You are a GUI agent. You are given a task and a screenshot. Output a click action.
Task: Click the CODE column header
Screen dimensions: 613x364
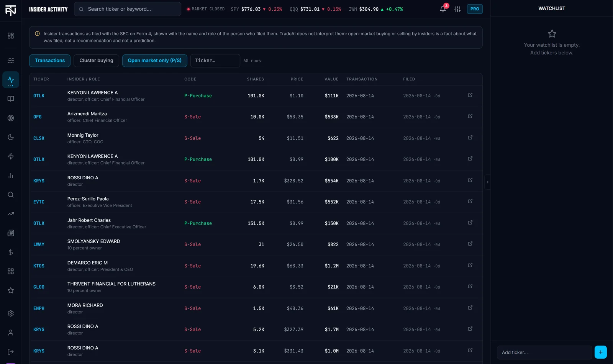(x=190, y=79)
